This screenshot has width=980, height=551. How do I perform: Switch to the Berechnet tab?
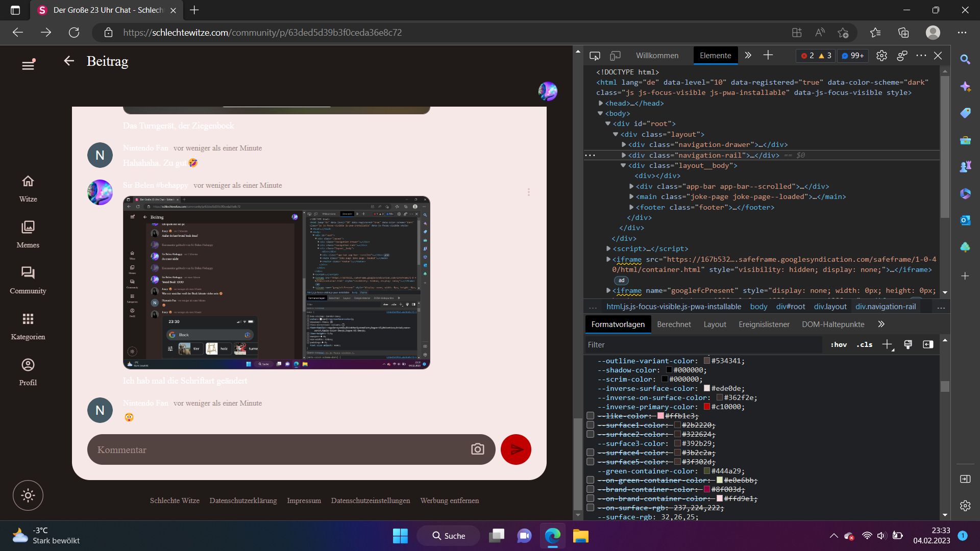coord(674,324)
